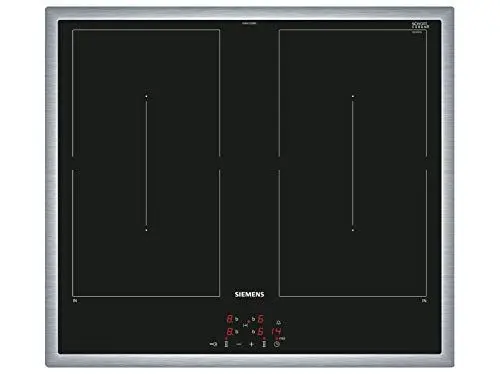Click the 'min' label below the timer
This screenshot has width=500, height=375.
282,338
